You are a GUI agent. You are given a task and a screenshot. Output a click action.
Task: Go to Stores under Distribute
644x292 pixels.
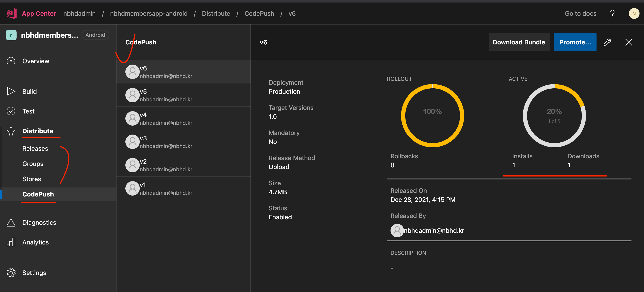click(32, 179)
